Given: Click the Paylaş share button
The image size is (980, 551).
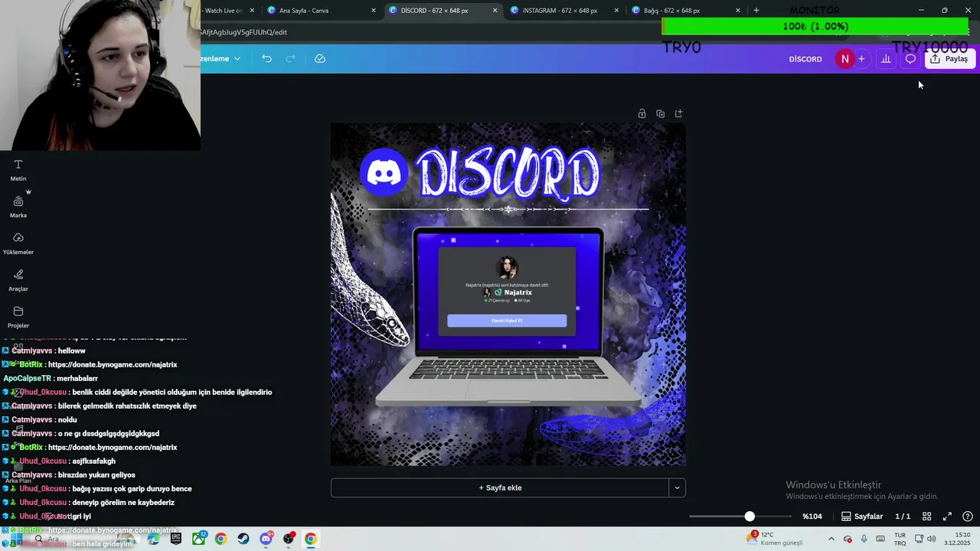Looking at the screenshot, I should coord(949,59).
